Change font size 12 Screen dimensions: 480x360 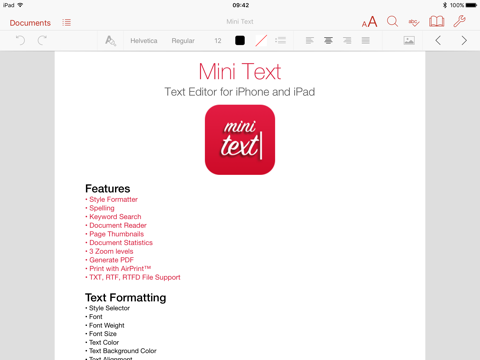[218, 41]
